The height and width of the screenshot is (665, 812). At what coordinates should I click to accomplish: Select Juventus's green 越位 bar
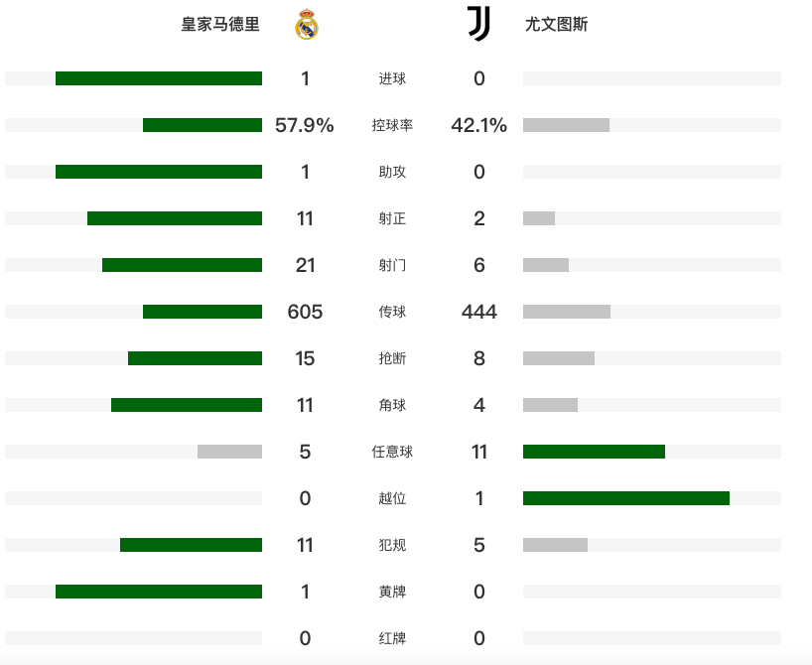pos(626,498)
